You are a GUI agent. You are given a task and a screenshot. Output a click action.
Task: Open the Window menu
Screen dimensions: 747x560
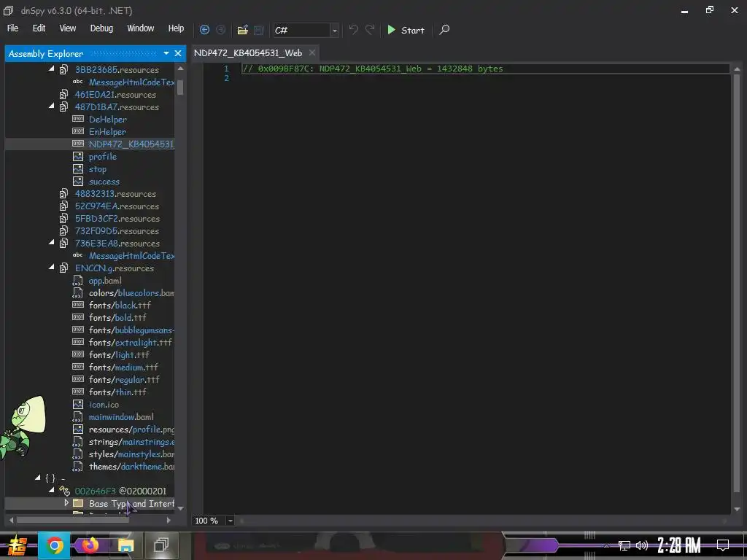[141, 28]
